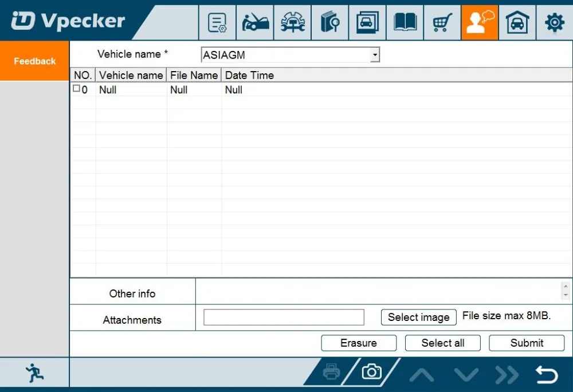Open the settings gear icon
Image resolution: width=573 pixels, height=392 pixels.
[555, 23]
